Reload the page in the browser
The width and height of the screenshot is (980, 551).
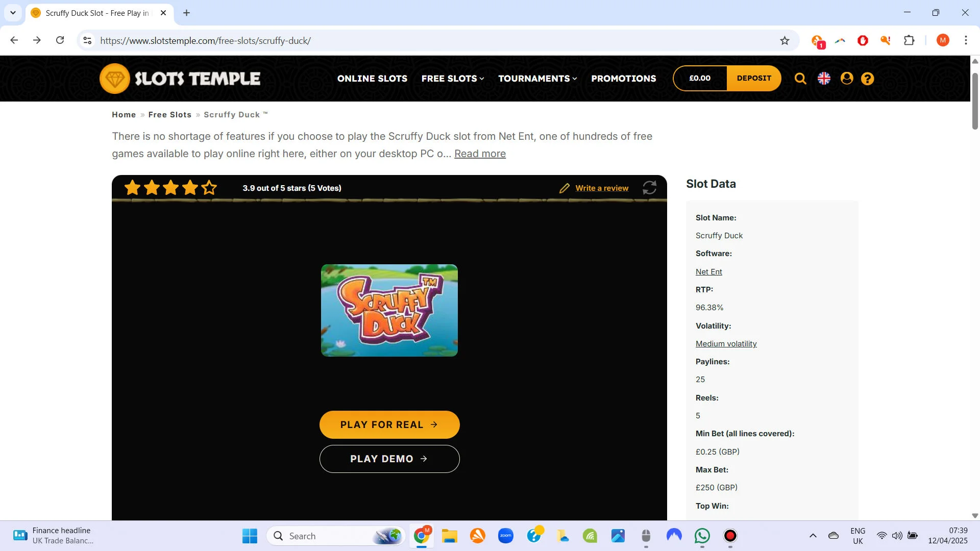tap(60, 40)
